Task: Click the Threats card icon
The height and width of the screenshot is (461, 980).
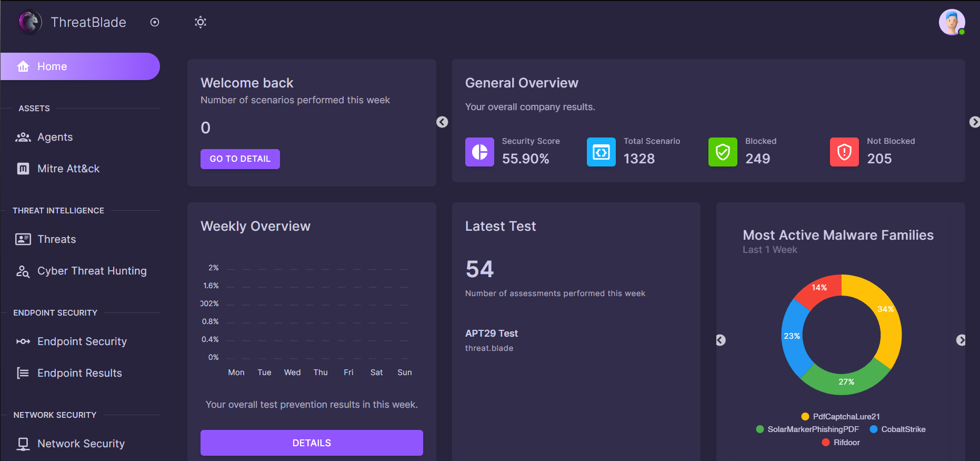Action: (x=23, y=239)
